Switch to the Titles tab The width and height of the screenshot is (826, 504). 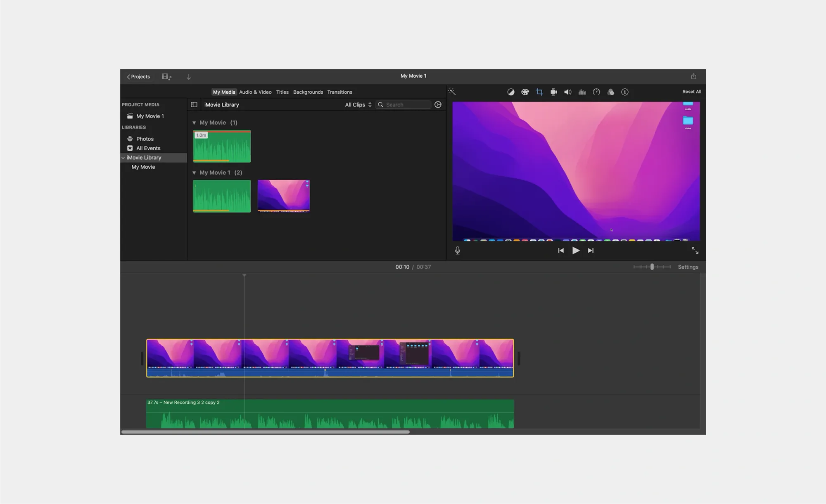[282, 92]
